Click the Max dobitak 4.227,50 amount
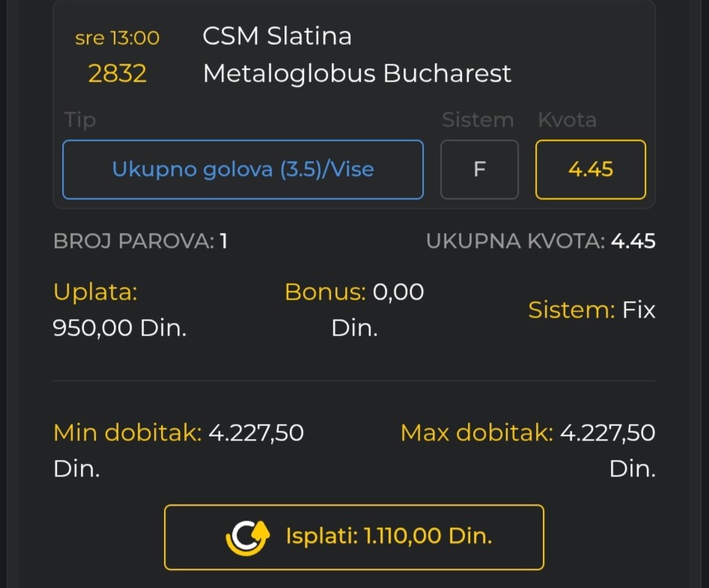 coord(607,433)
